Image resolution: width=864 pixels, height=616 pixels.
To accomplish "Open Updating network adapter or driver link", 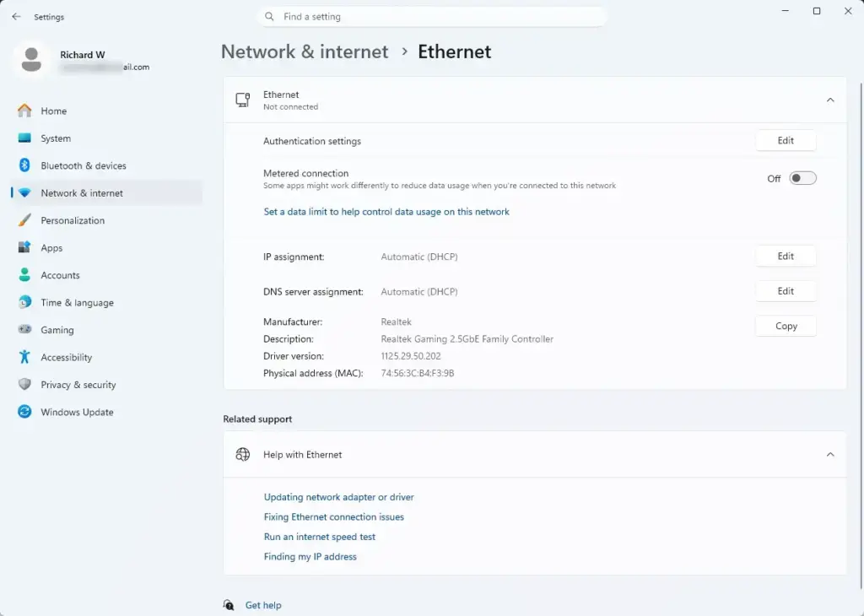I will (x=338, y=497).
